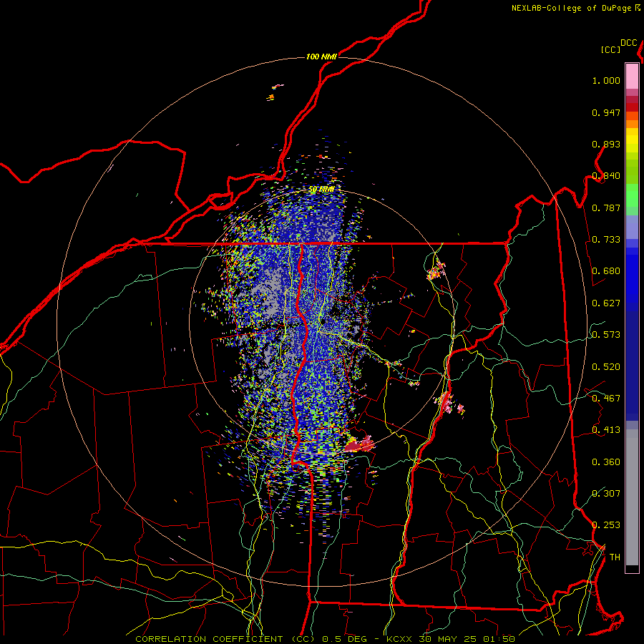644x644 pixels.
Task: Click the 50 NMI range ring label
Action: pyautogui.click(x=321, y=190)
